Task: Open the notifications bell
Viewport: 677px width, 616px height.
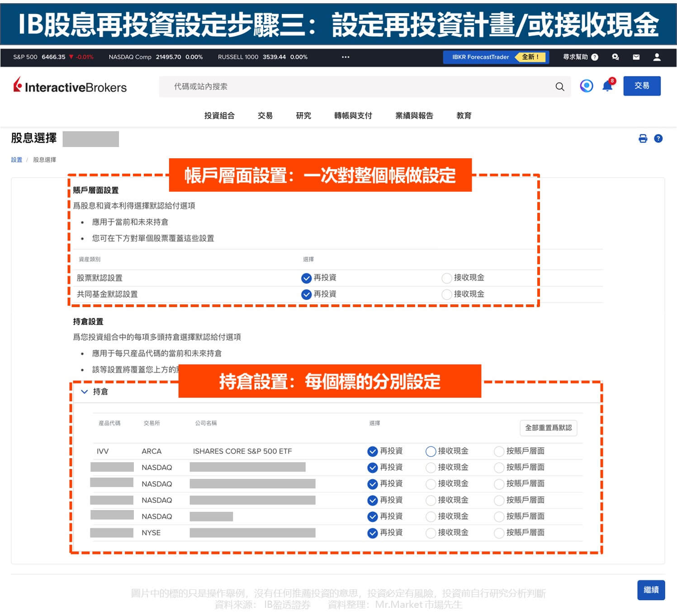Action: click(x=607, y=86)
